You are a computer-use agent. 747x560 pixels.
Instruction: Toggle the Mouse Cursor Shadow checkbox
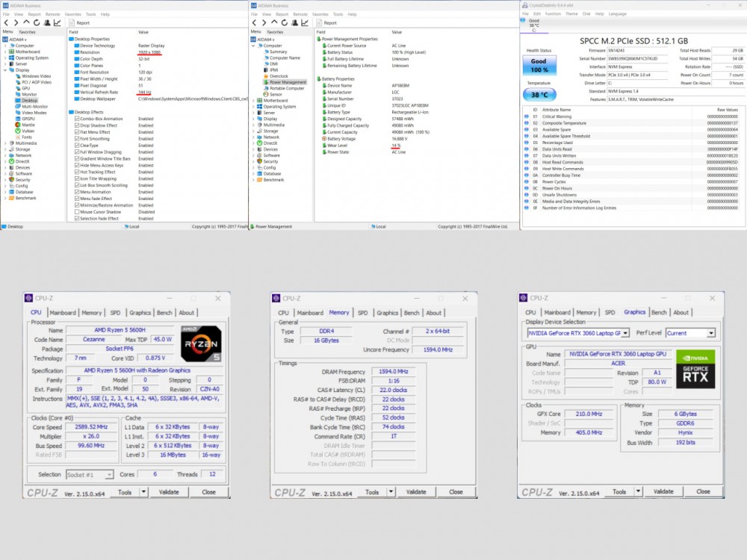(x=77, y=211)
